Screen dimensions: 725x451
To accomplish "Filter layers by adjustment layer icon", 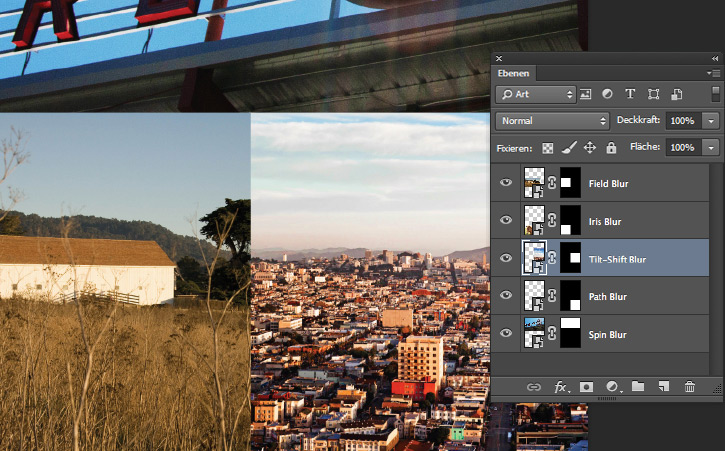I will coord(607,94).
